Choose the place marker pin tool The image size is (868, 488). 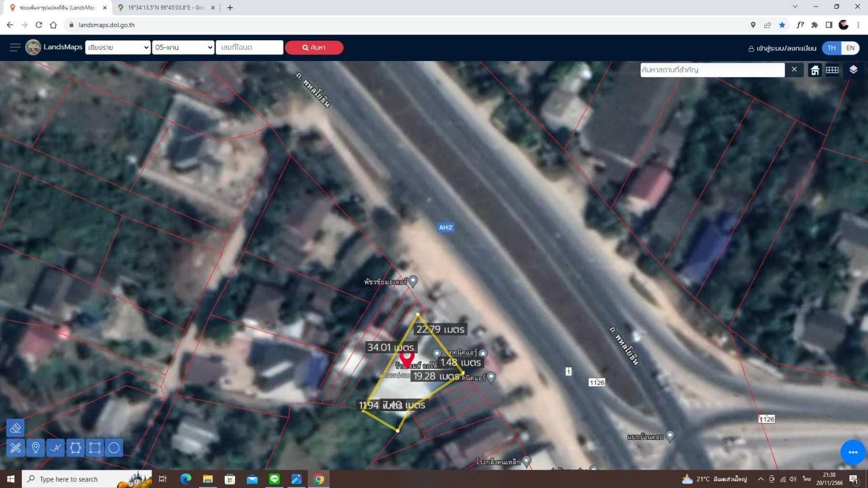pyautogui.click(x=36, y=448)
